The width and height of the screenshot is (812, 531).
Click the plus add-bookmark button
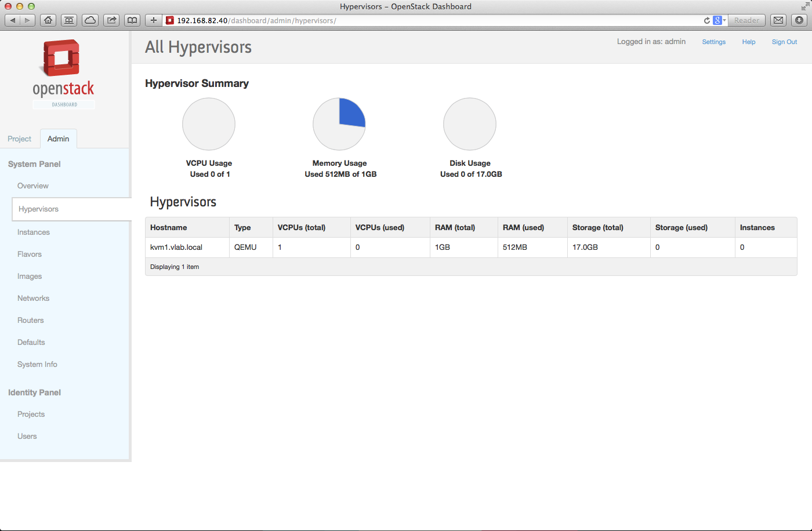click(x=153, y=20)
